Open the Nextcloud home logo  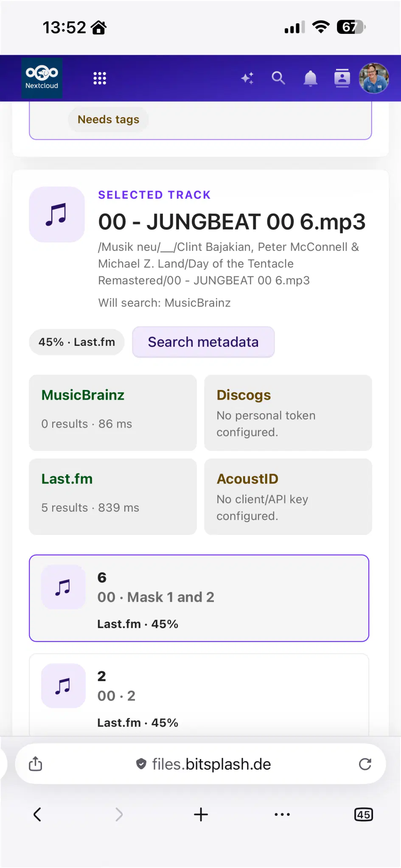pyautogui.click(x=42, y=78)
